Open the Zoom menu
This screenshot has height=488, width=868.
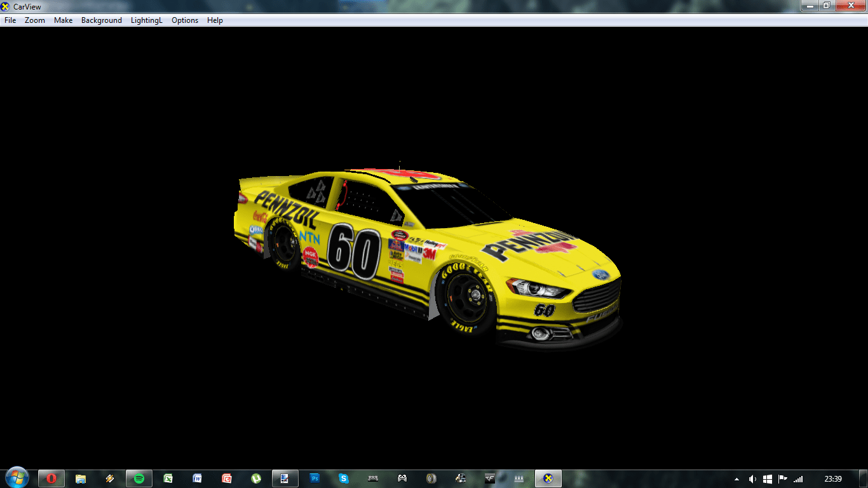tap(35, 20)
